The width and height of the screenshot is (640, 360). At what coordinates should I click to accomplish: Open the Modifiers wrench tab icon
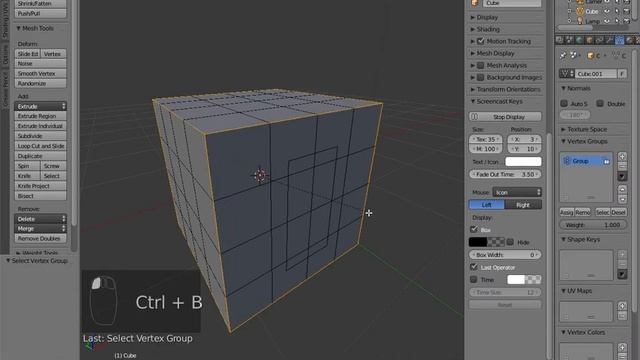pos(609,40)
